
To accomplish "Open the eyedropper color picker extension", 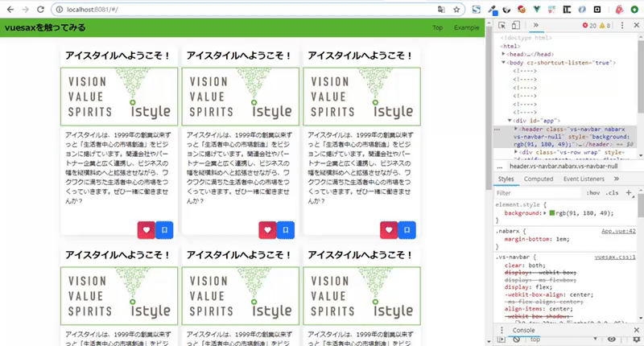I will click(x=492, y=10).
